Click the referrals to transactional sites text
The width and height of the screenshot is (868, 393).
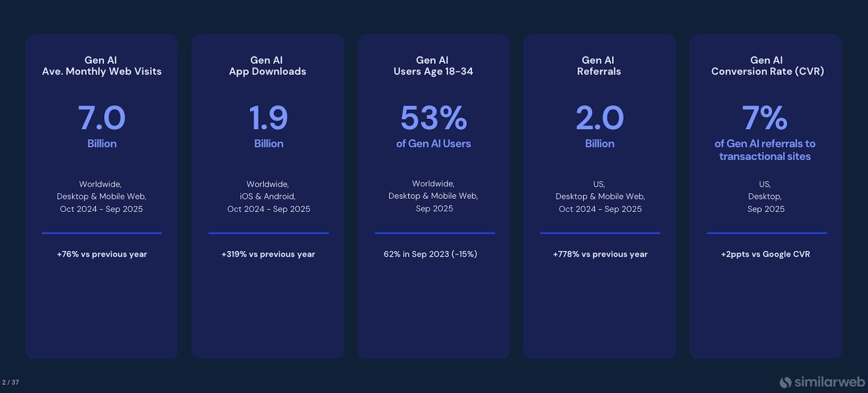click(765, 150)
